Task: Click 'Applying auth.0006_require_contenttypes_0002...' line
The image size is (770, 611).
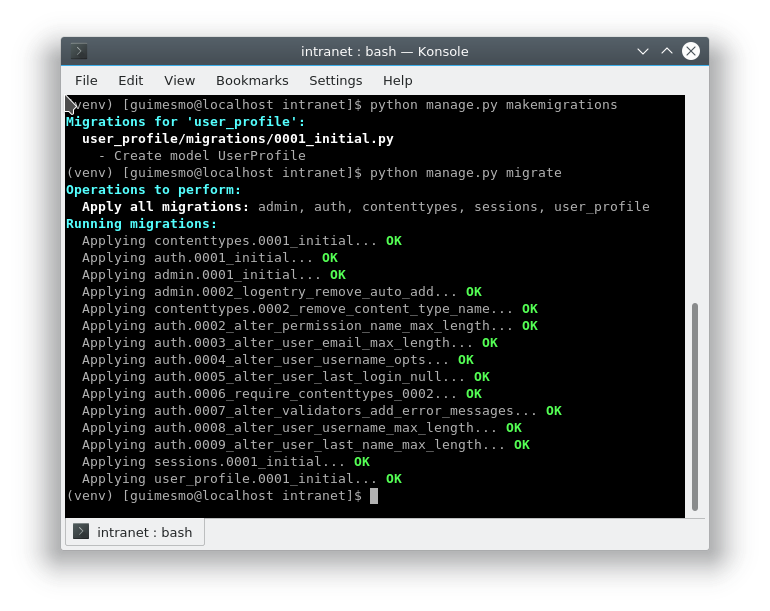Action: (282, 394)
